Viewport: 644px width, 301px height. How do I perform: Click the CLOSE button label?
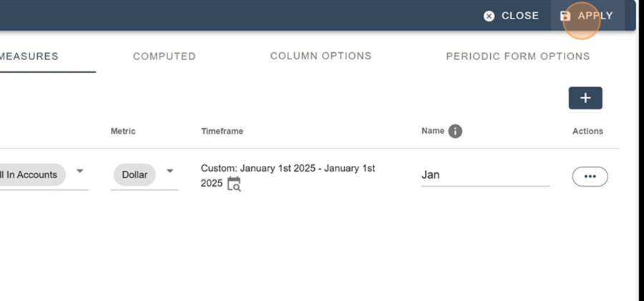pos(520,16)
